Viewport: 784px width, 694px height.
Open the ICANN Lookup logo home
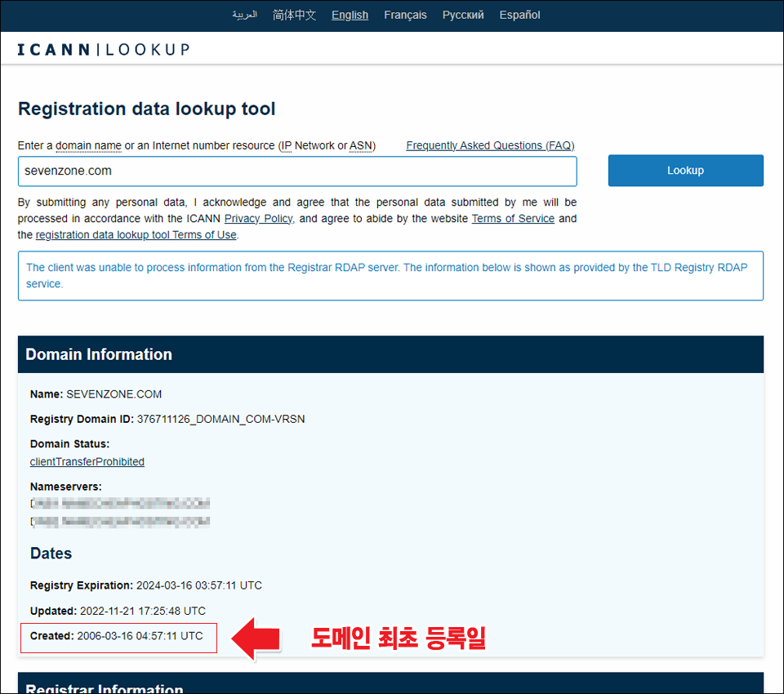pyautogui.click(x=104, y=50)
